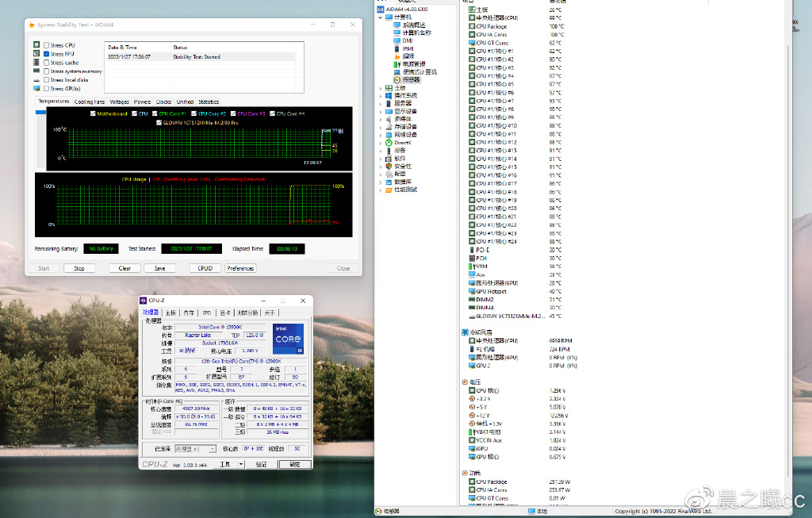812x518 pixels.
Task: Expand the 主板 tree node
Action: (x=380, y=87)
